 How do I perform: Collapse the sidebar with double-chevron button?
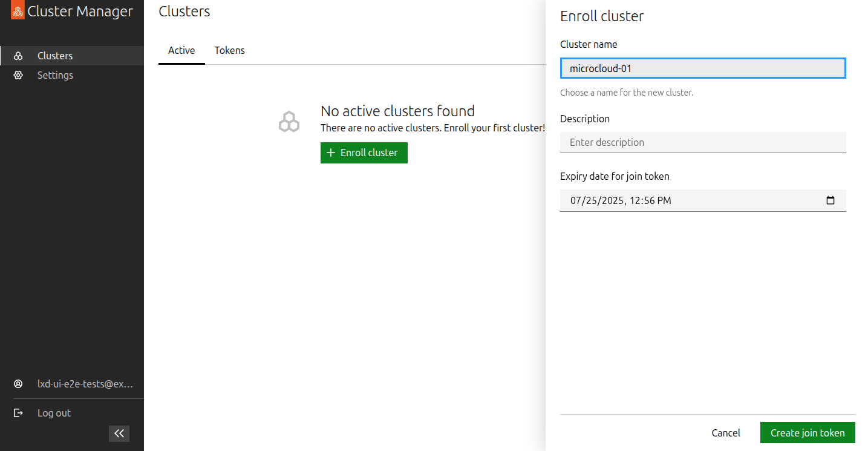[x=119, y=433]
